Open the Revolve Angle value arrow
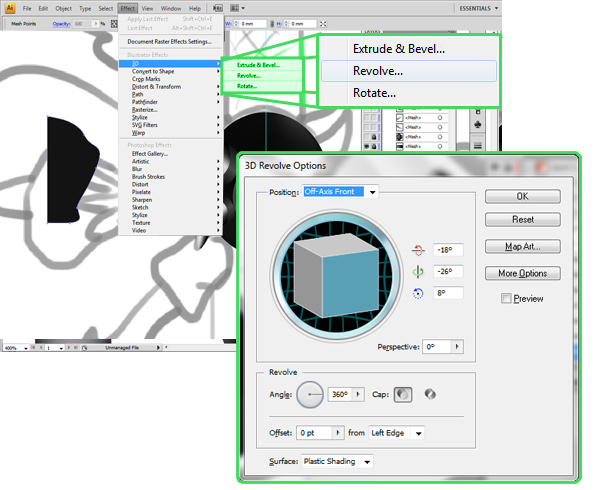The image size is (600, 490). tap(358, 394)
